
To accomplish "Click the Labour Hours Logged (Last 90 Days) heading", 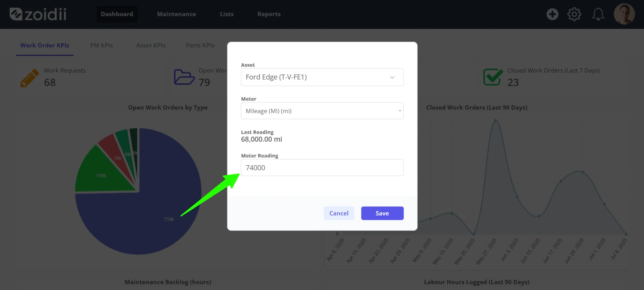I will 477,282.
